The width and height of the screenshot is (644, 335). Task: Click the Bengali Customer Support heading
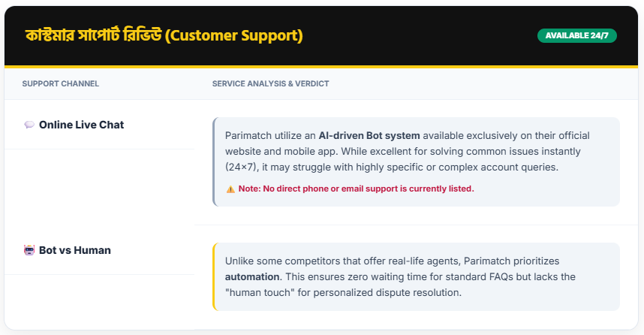[x=164, y=36]
